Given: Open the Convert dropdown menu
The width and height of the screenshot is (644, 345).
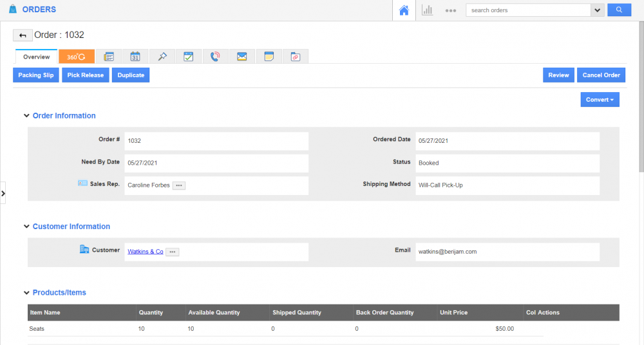Looking at the screenshot, I should (x=600, y=100).
